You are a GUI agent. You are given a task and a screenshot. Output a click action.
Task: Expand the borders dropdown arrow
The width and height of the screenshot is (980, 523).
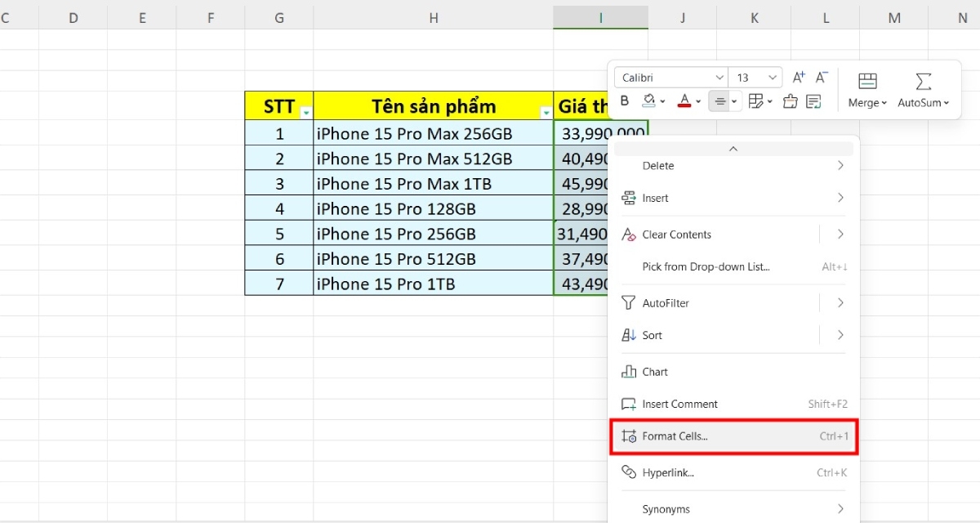pos(768,102)
